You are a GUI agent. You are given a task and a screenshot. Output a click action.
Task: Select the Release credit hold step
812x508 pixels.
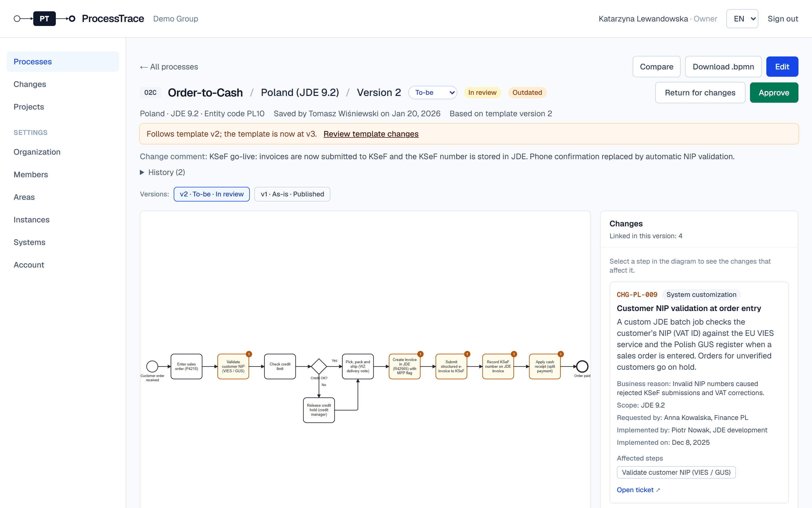click(319, 410)
